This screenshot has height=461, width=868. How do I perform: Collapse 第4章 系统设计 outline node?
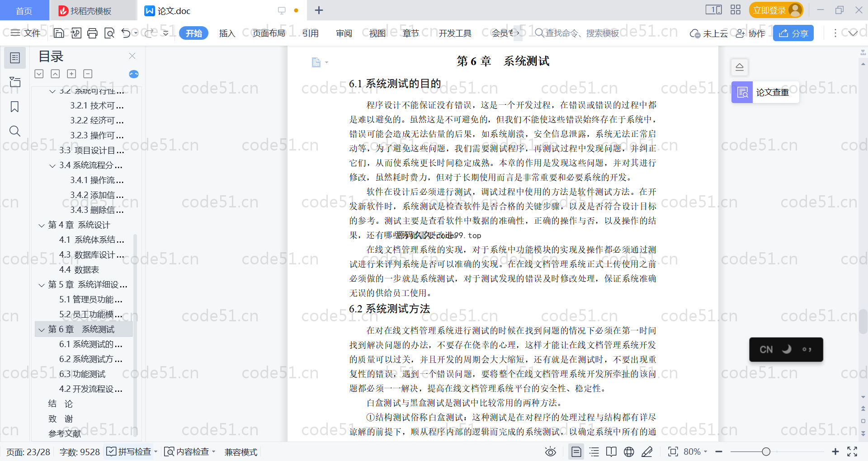click(x=42, y=225)
